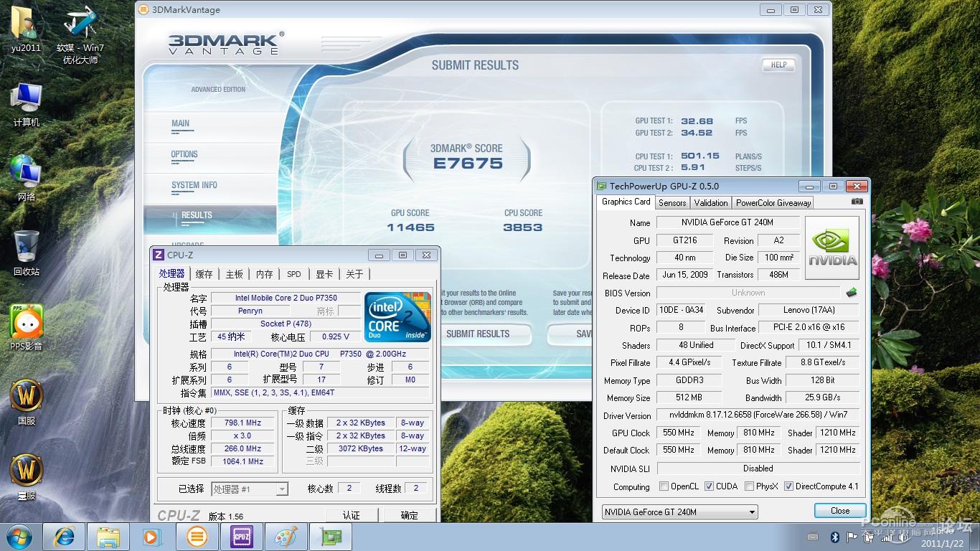Click the 名字 field Intel Mobile Core 2 Duo P7350
980x551 pixels.
coord(286,298)
